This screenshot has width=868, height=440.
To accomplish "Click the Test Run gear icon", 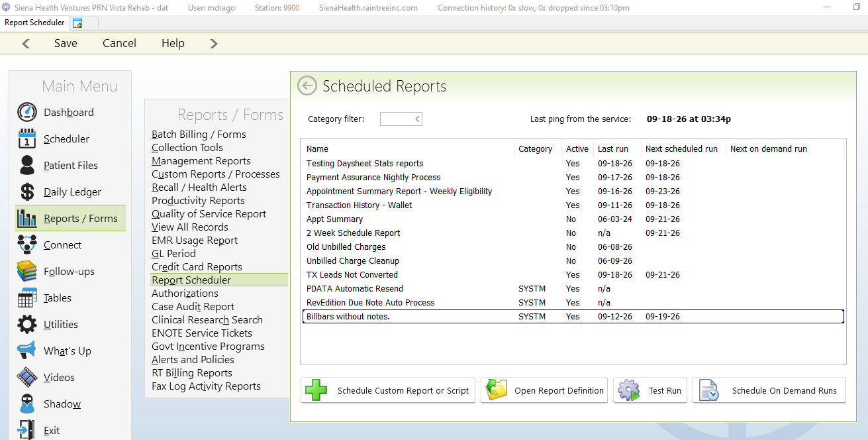I will 629,390.
